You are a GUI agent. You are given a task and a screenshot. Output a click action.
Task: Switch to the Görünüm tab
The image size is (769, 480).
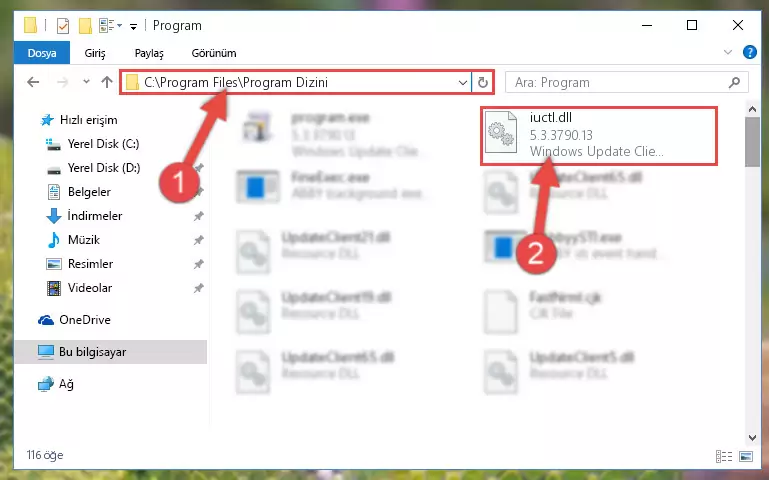point(214,53)
